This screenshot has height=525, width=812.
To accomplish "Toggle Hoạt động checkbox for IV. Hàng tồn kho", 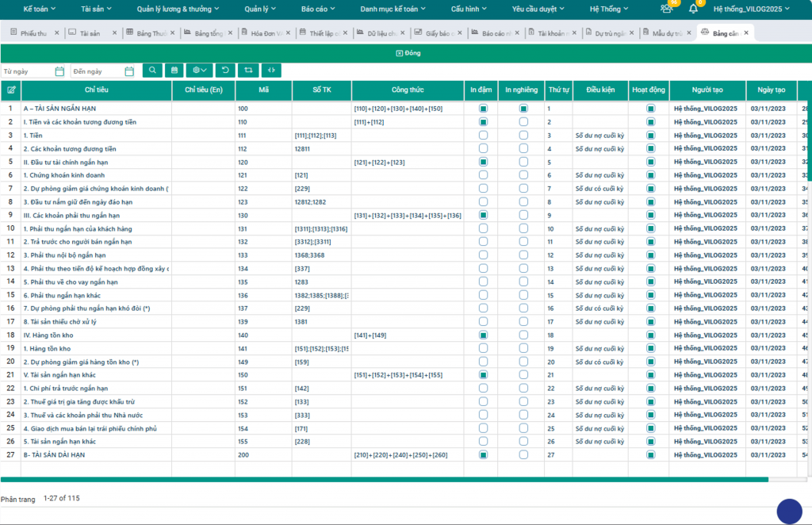I will (x=650, y=335).
